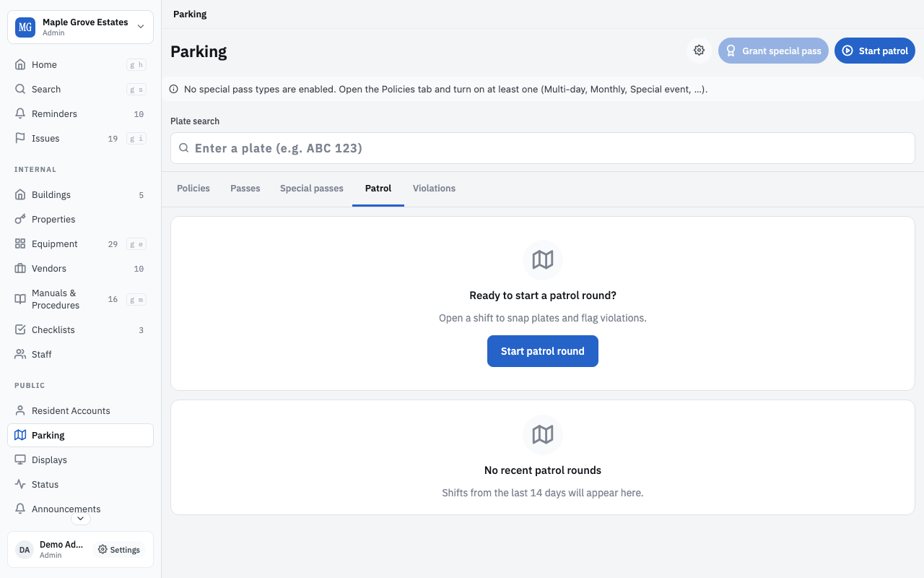Click the MG organization logo
924x578 pixels.
pos(25,27)
